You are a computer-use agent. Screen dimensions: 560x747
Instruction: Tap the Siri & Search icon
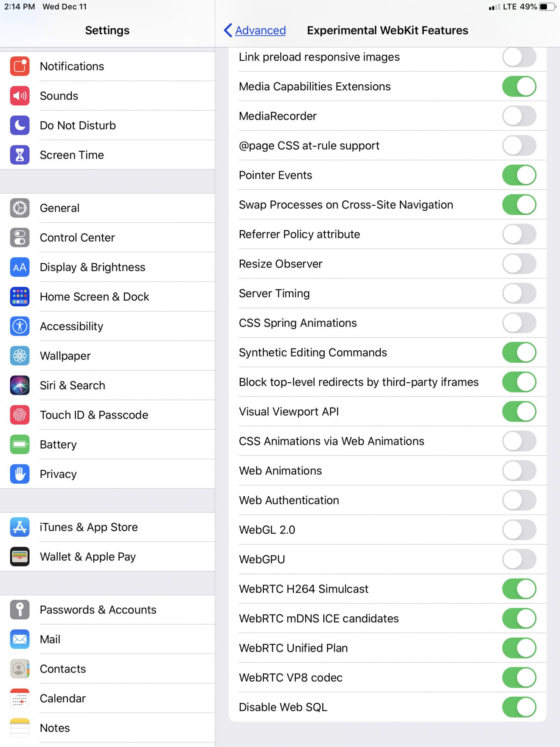pos(20,385)
